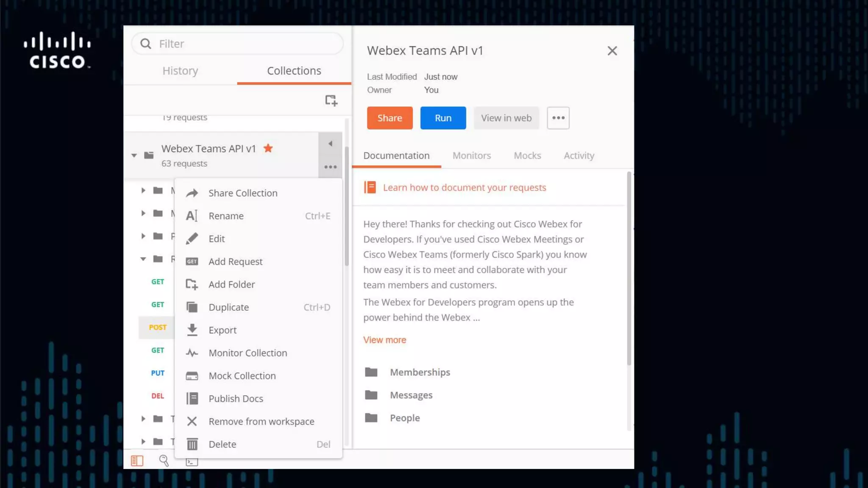Click the documentation icon beside the Learn link

(x=370, y=187)
